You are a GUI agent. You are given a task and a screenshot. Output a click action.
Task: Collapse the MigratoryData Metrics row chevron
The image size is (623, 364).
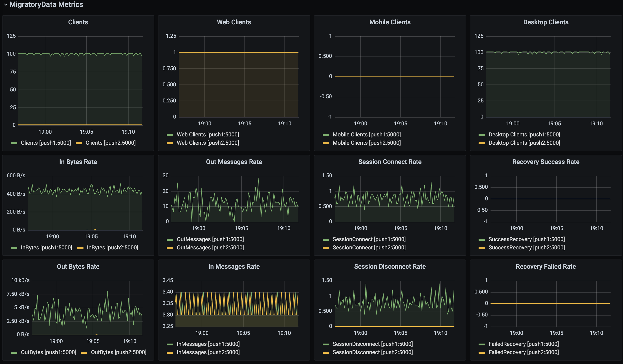click(x=6, y=4)
